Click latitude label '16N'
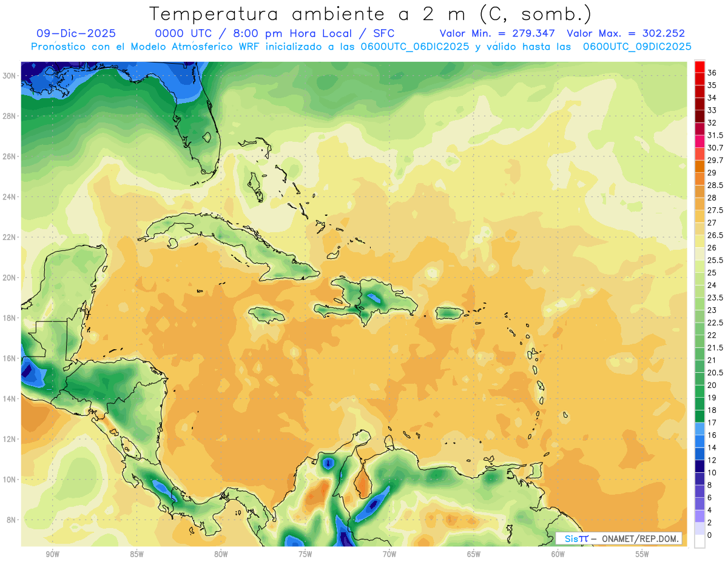 click(x=10, y=358)
